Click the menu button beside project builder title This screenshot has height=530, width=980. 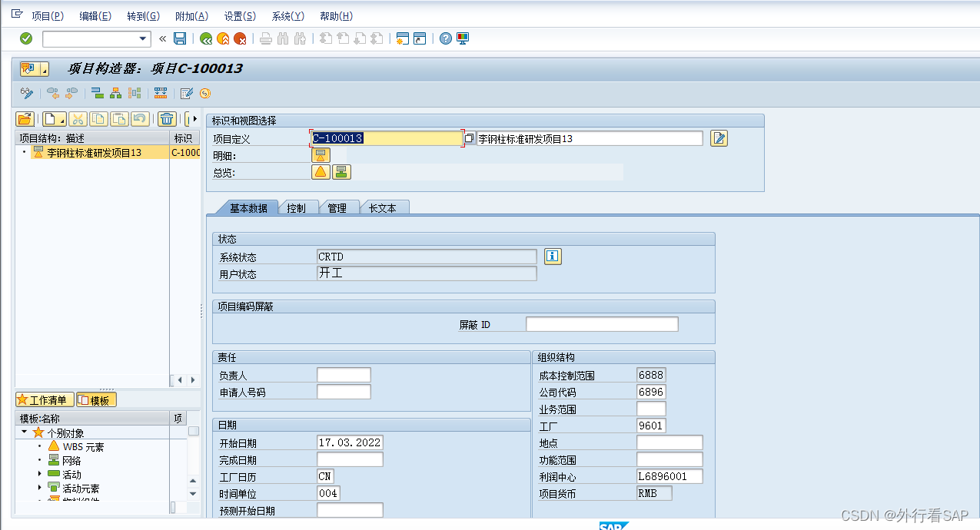point(34,69)
